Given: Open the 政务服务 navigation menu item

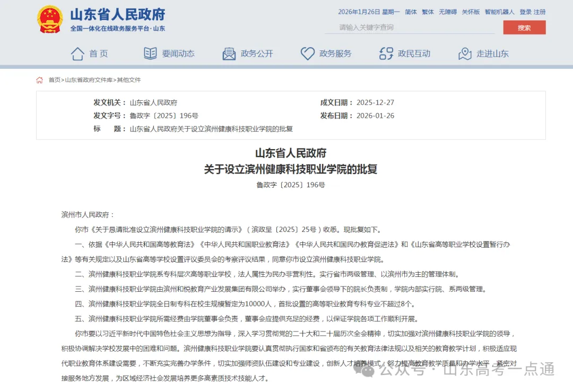Looking at the screenshot, I should coord(335,54).
